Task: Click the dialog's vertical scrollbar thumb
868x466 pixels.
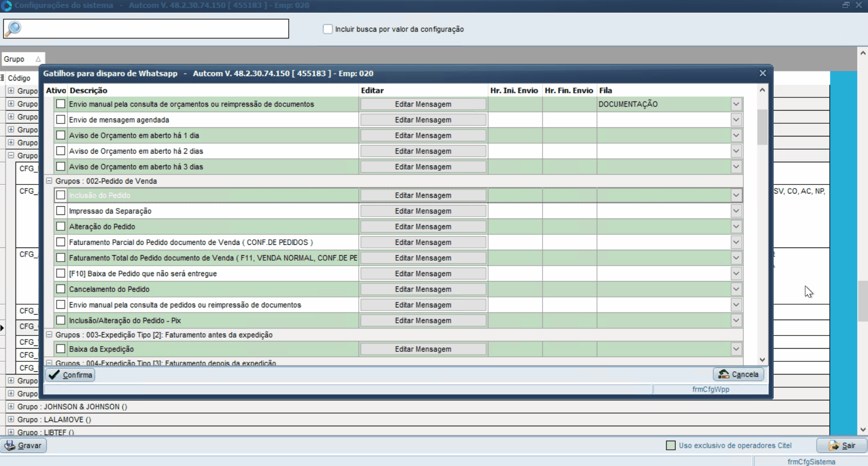Action: pyautogui.click(x=762, y=127)
